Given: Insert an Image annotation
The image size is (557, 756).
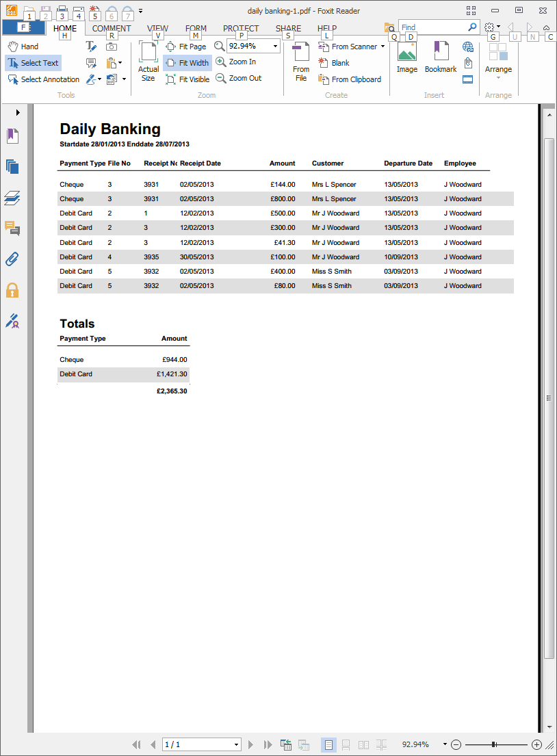Looking at the screenshot, I should click(x=407, y=57).
